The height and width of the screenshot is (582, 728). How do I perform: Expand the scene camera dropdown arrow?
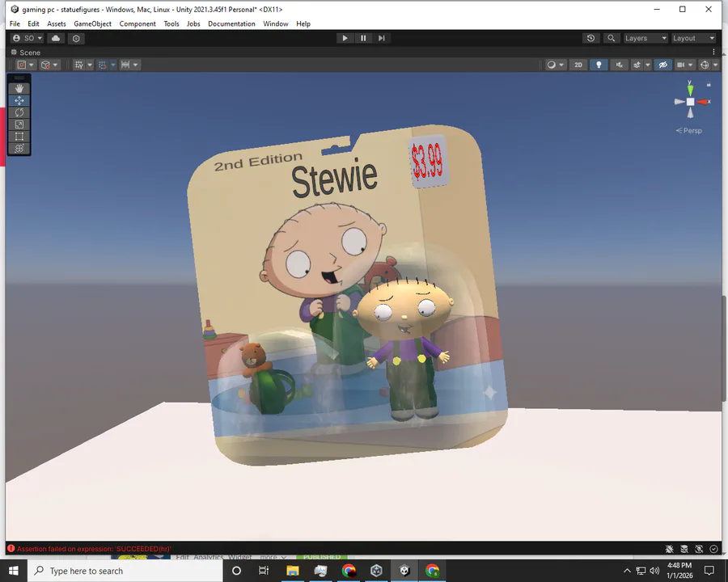pyautogui.click(x=691, y=65)
